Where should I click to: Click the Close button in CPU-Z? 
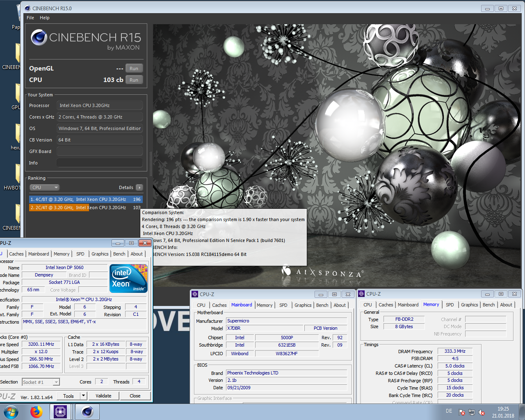135,396
